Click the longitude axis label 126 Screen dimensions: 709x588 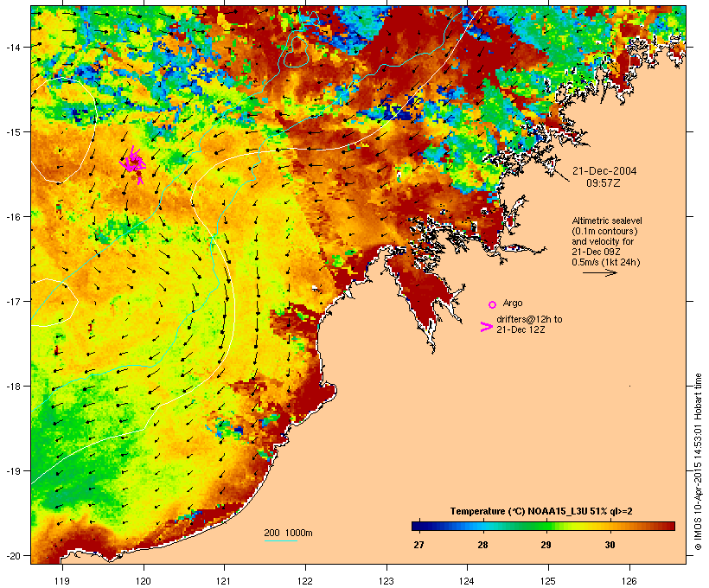point(629,581)
